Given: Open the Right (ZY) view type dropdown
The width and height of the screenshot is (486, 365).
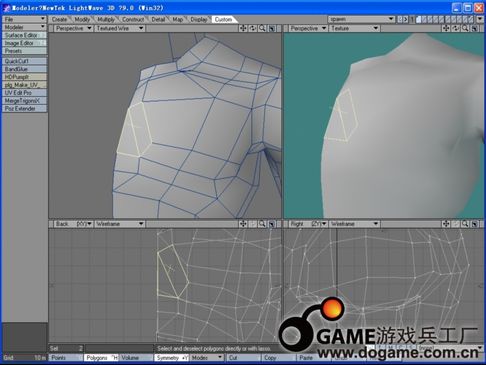Looking at the screenshot, I should [x=308, y=224].
